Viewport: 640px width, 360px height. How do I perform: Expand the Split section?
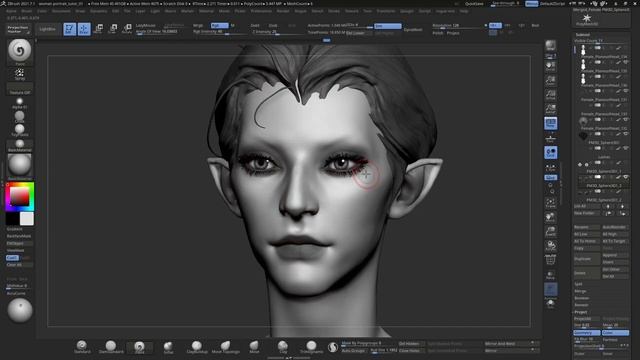click(x=578, y=284)
